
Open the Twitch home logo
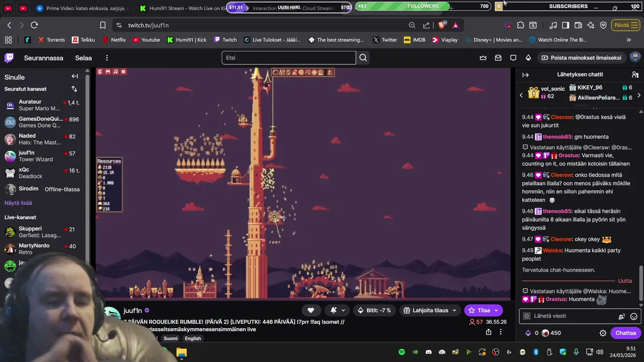(9, 58)
